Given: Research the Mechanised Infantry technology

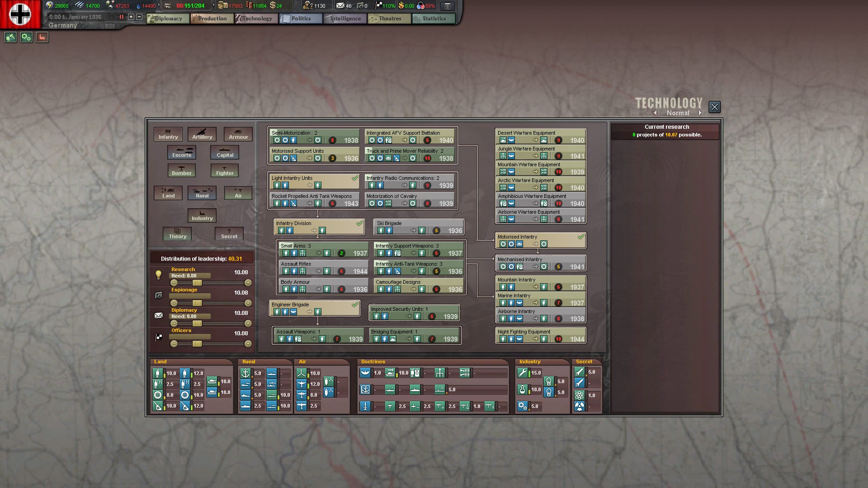Looking at the screenshot, I should (541, 263).
